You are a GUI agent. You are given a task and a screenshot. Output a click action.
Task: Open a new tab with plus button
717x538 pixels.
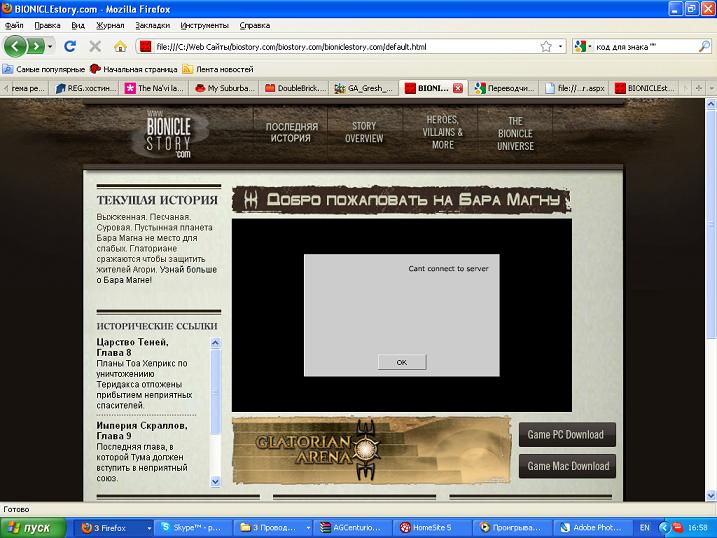(x=698, y=88)
